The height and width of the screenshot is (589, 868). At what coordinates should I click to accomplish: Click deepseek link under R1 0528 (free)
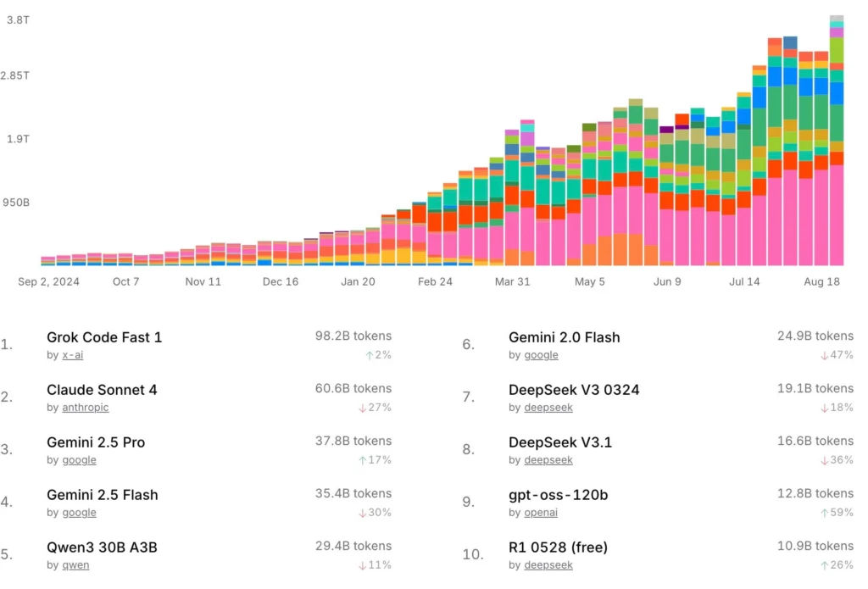548,565
